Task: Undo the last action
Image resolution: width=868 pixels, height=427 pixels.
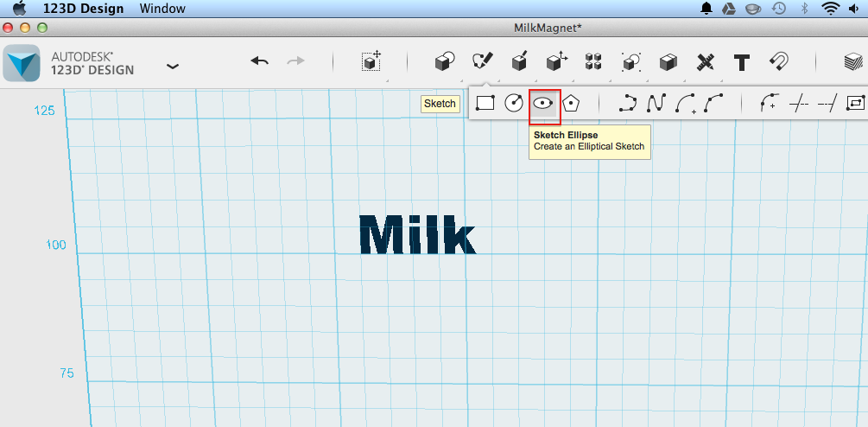Action: [260, 61]
